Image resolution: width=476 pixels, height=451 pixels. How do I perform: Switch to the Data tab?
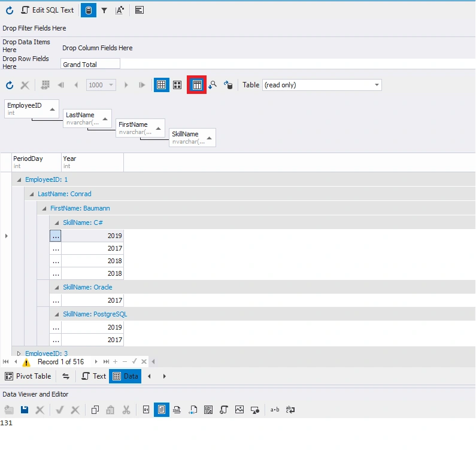pyautogui.click(x=125, y=376)
